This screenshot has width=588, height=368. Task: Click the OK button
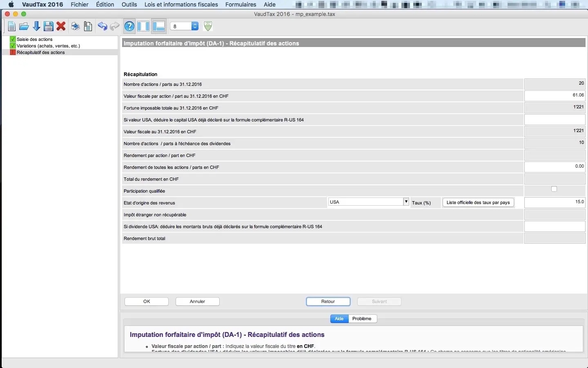click(x=147, y=301)
